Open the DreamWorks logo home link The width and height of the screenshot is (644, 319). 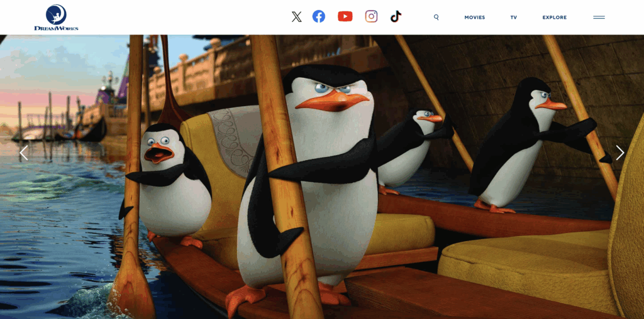pos(56,17)
